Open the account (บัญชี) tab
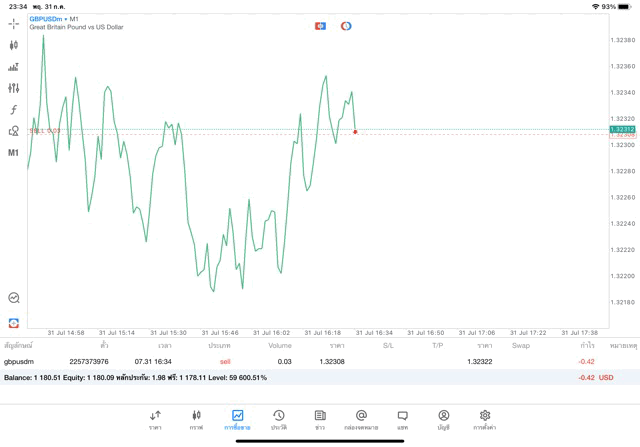Viewport: 640px width, 447px height. (443, 419)
